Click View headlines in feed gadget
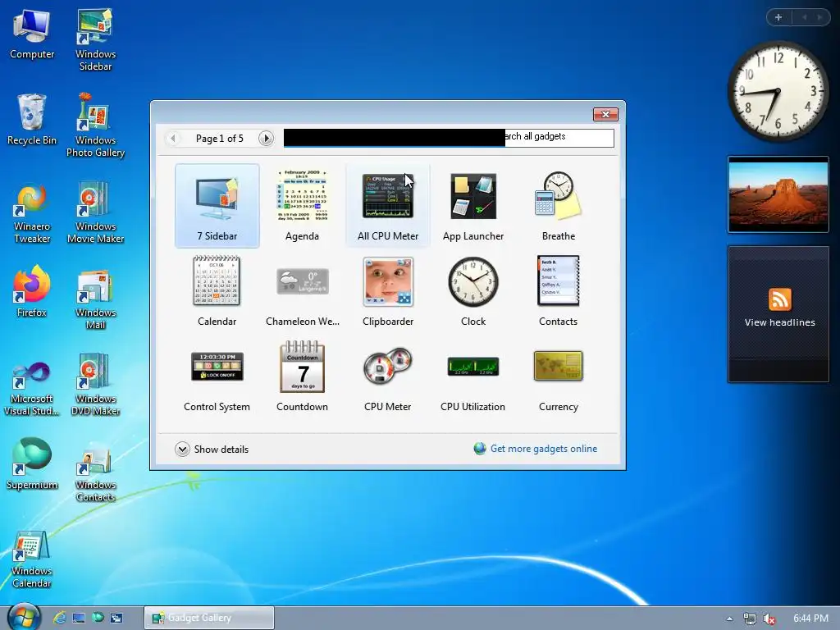This screenshot has width=840, height=630. [x=779, y=322]
